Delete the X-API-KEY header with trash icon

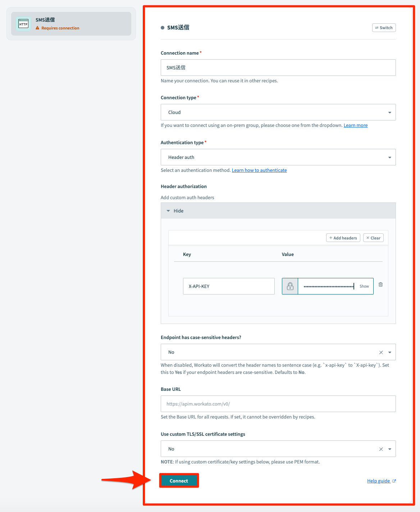pyautogui.click(x=380, y=284)
